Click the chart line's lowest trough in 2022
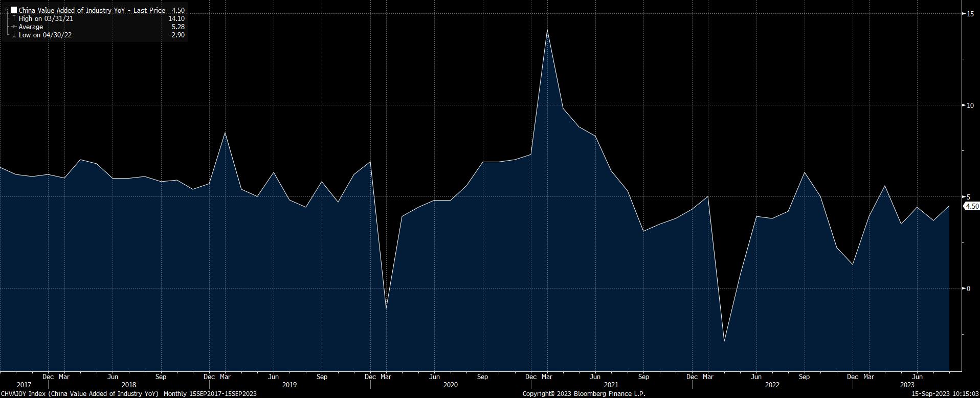Viewport: 980px width, 398px height. point(724,341)
